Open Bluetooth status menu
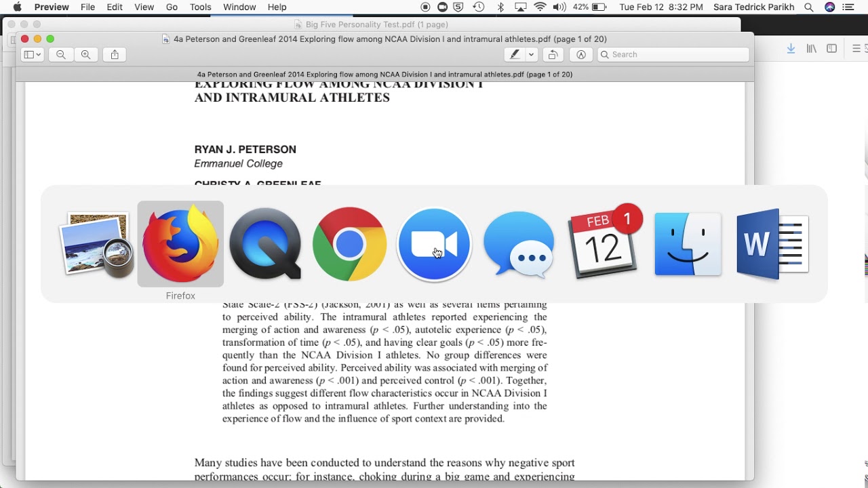Viewport: 868px width, 488px height. (500, 7)
